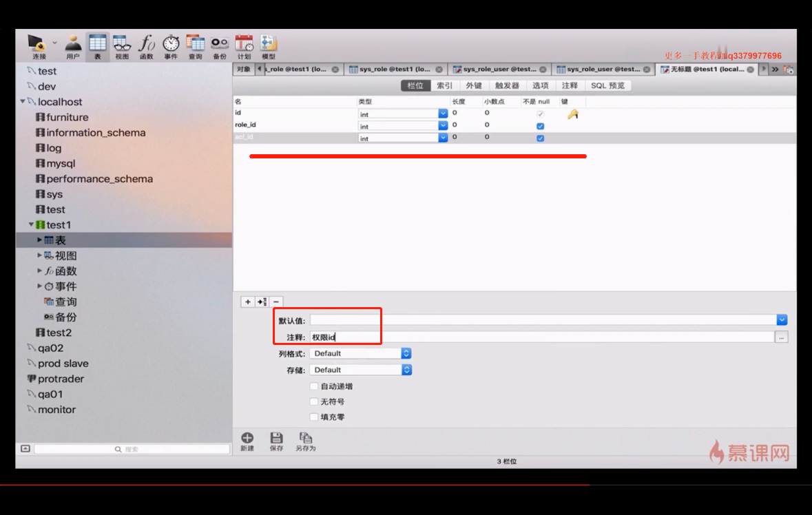Enable the 填充零 checkbox

(314, 417)
